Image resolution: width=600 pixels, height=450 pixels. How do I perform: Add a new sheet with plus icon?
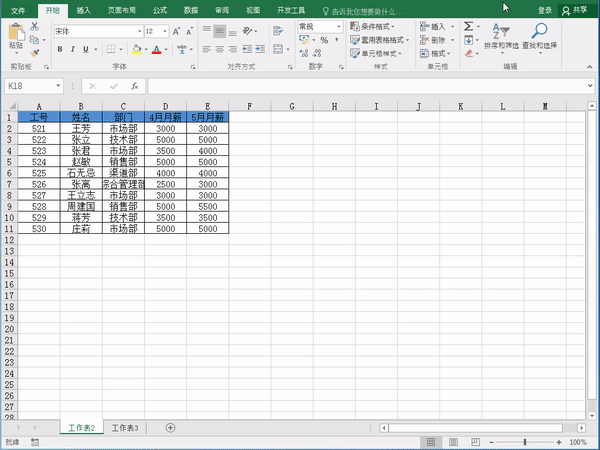click(170, 428)
